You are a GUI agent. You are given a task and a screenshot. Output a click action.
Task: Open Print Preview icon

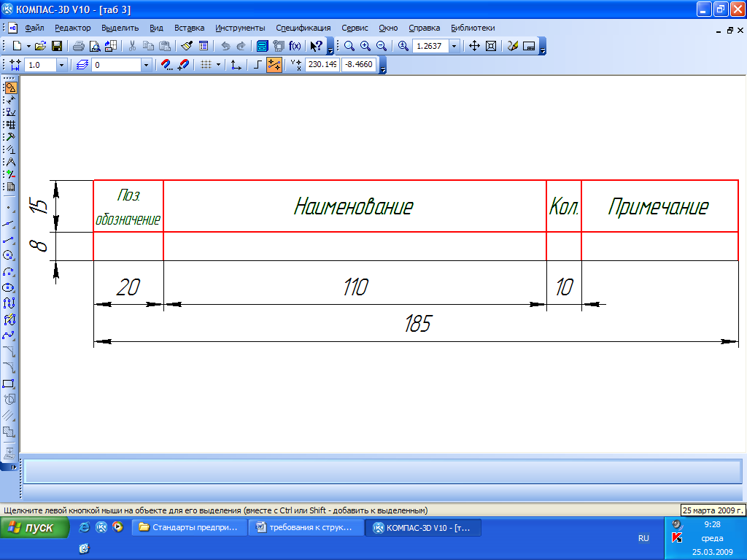pyautogui.click(x=95, y=46)
